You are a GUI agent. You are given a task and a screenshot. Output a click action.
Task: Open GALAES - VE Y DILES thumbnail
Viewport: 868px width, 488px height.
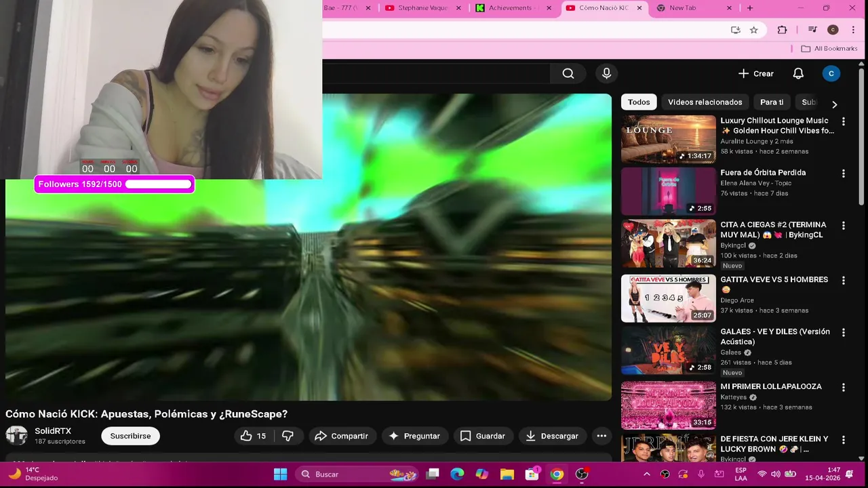tap(668, 350)
